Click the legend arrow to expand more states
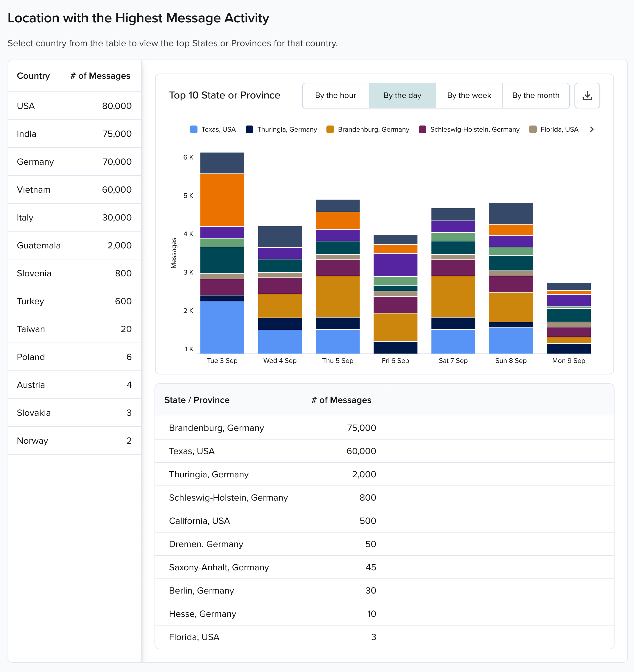Viewport: 634px width, 672px height. [592, 129]
